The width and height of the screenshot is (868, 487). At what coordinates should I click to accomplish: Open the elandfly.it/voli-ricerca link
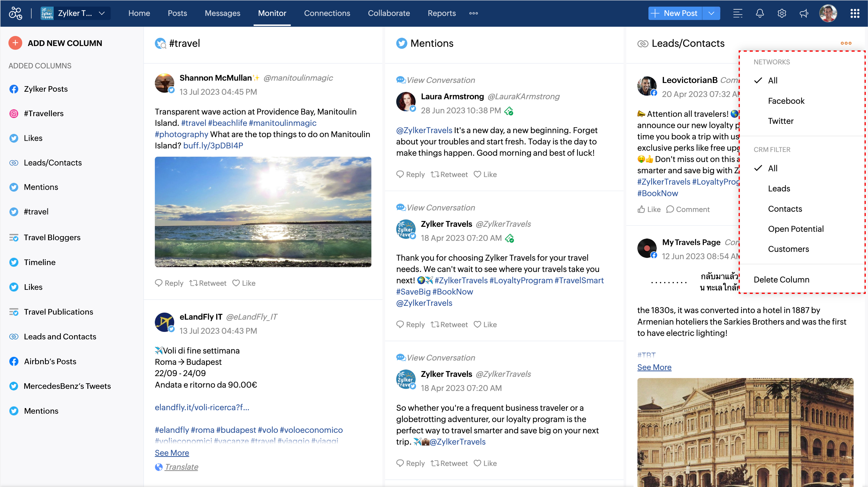pos(202,407)
